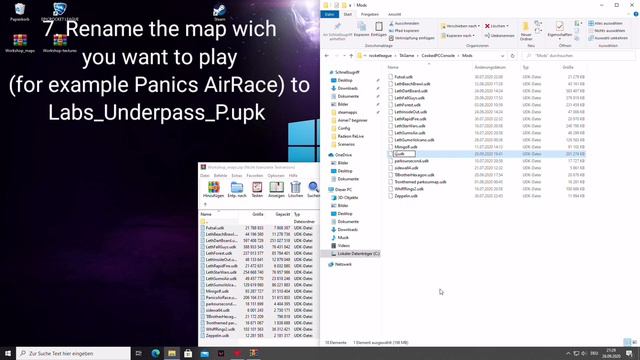Click Verknüpfung einfügen in the ribbon
Screen dimensions: 640x360
point(412,38)
